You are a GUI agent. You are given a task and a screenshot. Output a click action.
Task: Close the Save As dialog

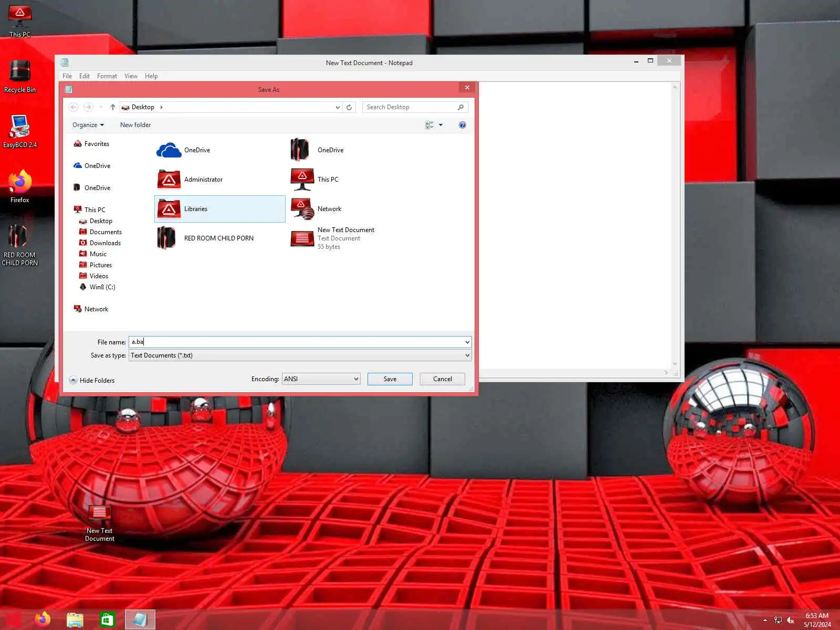tap(467, 88)
